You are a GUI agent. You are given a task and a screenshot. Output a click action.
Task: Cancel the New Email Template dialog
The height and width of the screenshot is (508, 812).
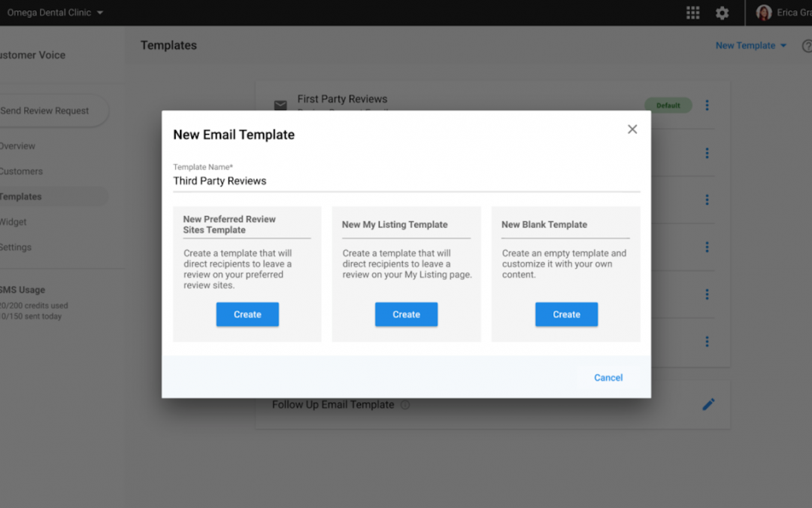(x=608, y=377)
